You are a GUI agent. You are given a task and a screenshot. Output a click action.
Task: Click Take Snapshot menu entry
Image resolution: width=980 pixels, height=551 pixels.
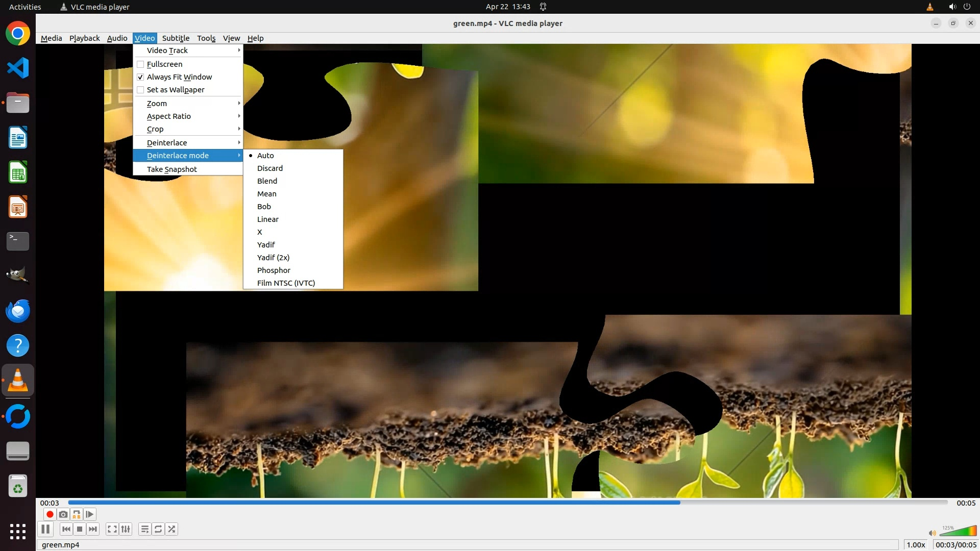coord(172,169)
